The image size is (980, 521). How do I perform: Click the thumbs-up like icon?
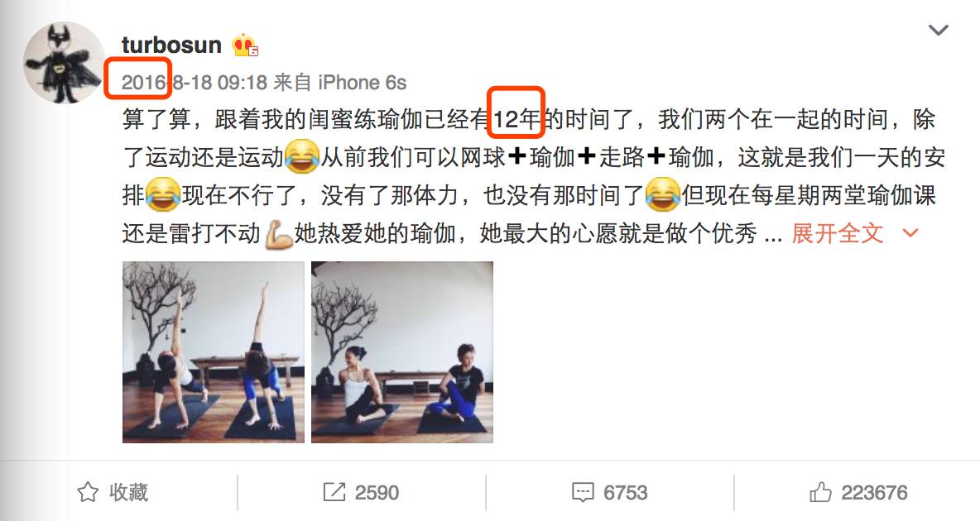point(820,492)
